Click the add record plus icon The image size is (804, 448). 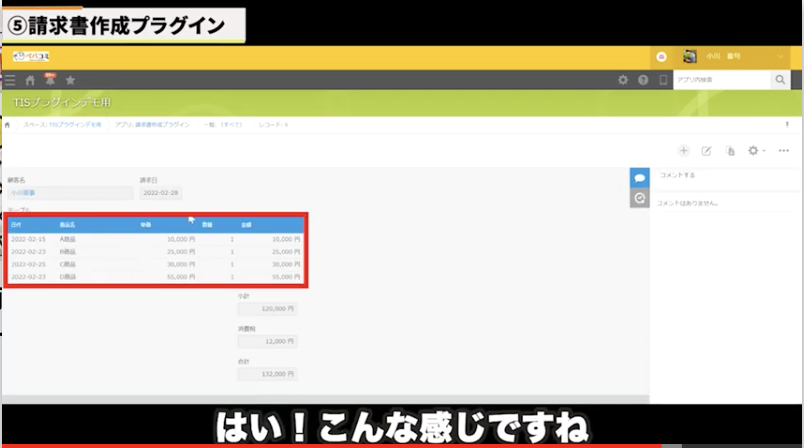coord(684,150)
